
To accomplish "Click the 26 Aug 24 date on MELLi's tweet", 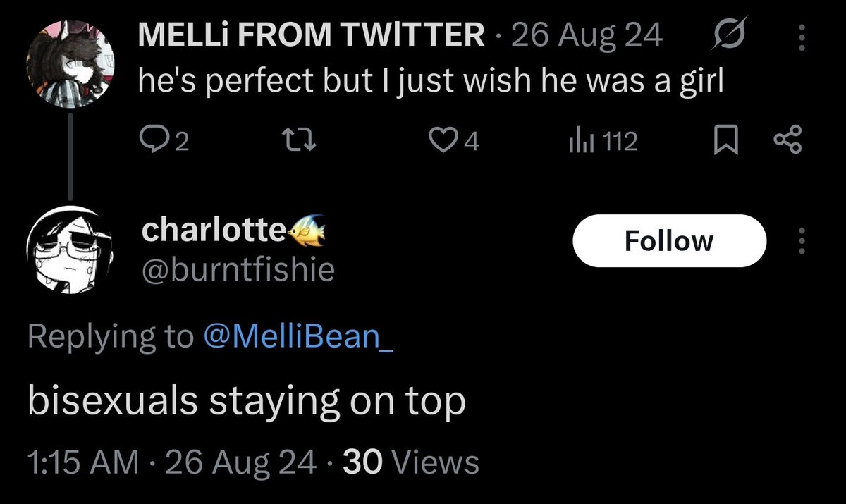I will [587, 35].
